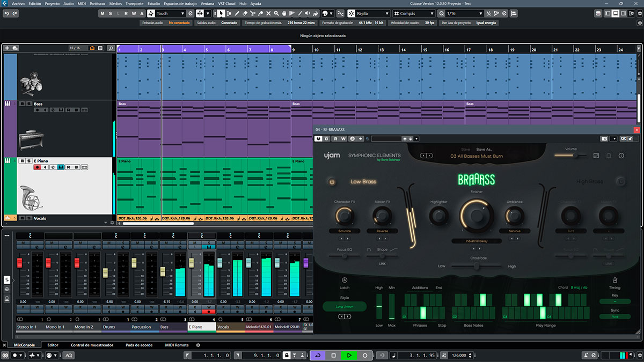Click the previous preset arrow in ujam
Image resolution: width=644 pixels, height=362 pixels.
pos(424,156)
